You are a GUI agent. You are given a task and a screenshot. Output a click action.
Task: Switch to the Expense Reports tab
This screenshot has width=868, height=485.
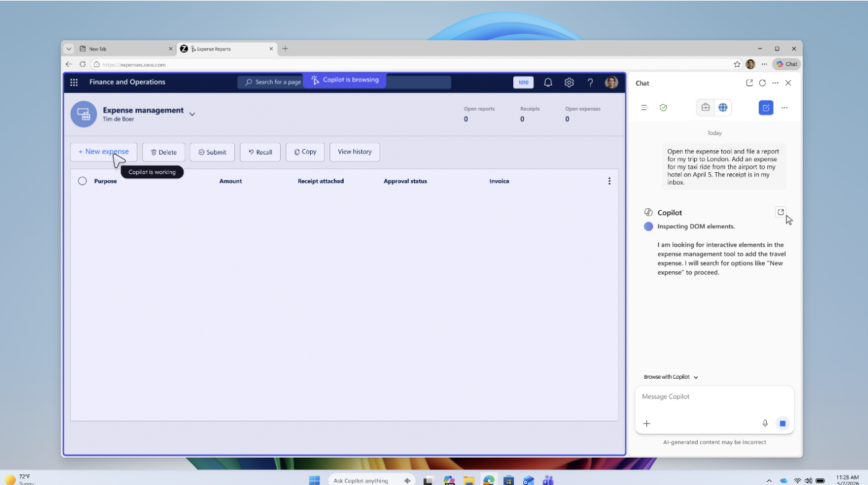click(x=227, y=48)
